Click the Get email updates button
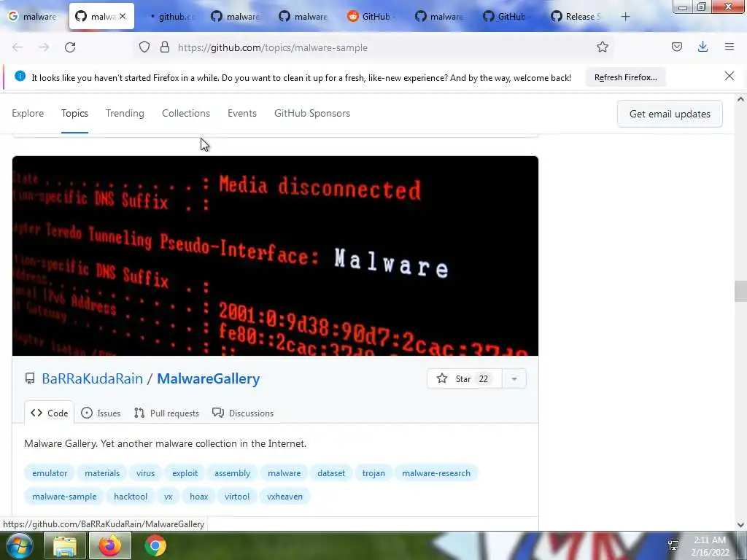The height and width of the screenshot is (560, 747). (670, 114)
